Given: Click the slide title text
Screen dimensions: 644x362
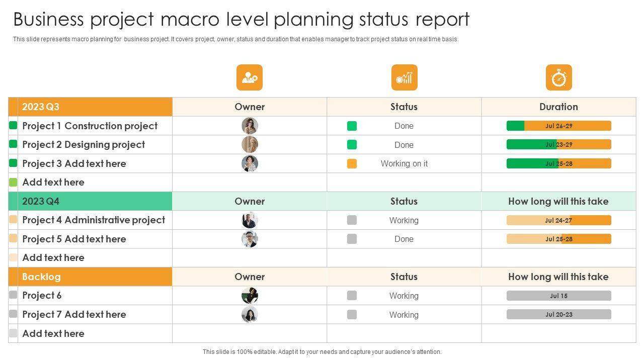Looking at the screenshot, I should pyautogui.click(x=241, y=19).
